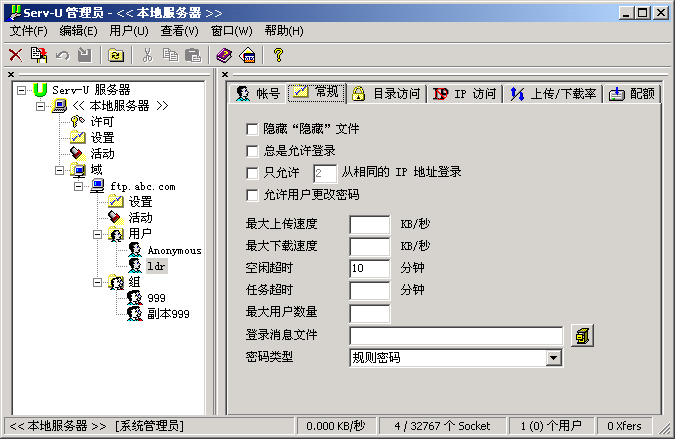Click the paste clipboard toolbar icon
675x439 pixels.
point(193,55)
